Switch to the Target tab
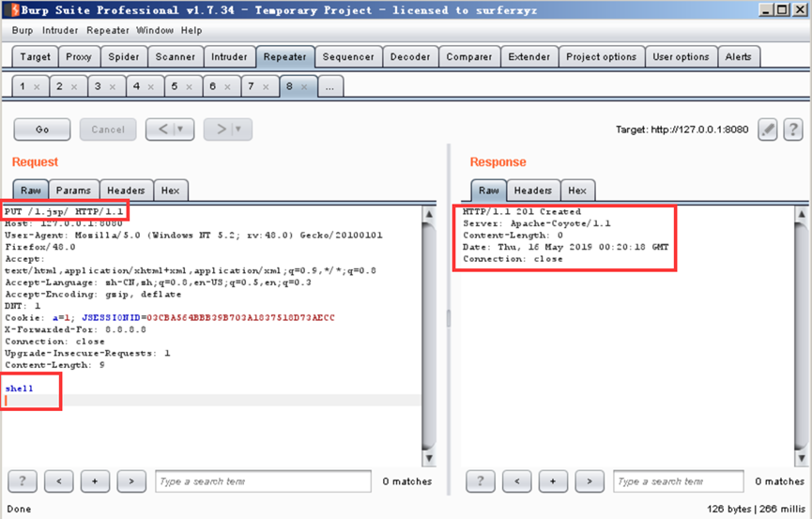Viewport: 812px width, 519px height. click(36, 57)
